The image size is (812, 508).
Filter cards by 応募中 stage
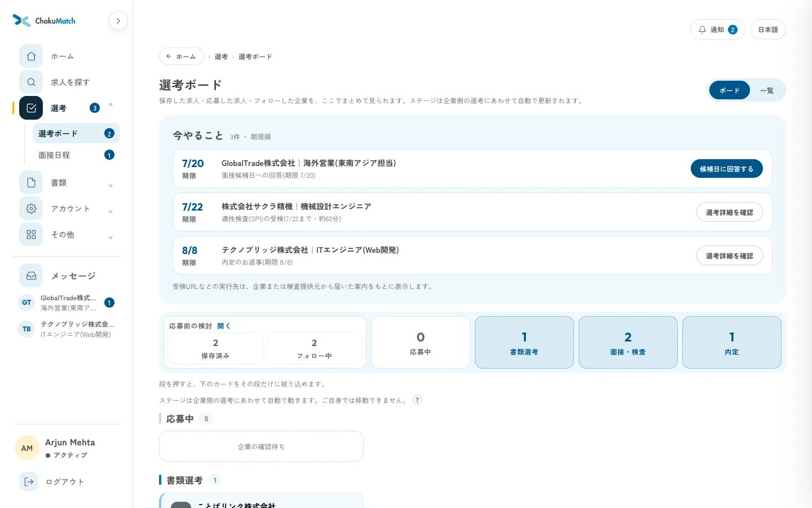click(421, 343)
